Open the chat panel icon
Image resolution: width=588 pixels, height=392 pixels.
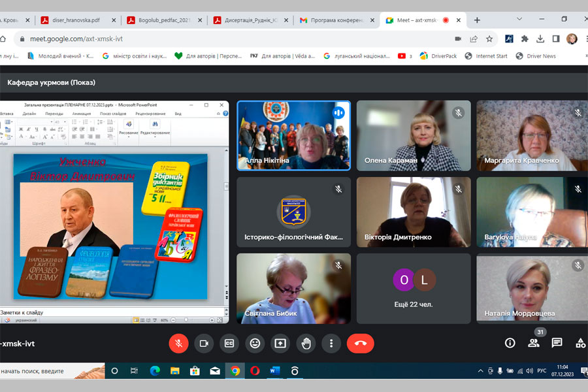click(x=557, y=343)
